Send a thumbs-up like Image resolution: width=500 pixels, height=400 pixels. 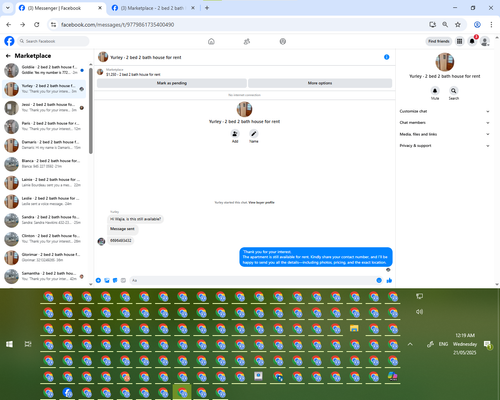point(389,280)
